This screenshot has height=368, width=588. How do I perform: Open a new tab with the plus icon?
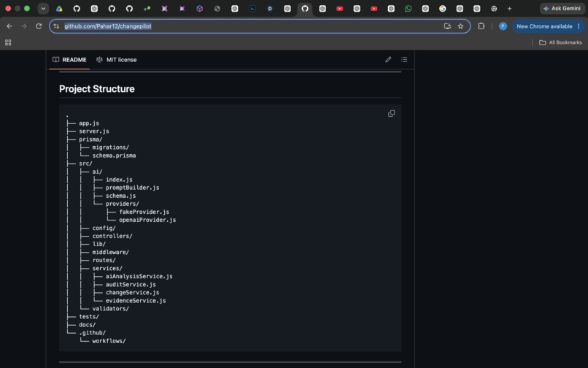(509, 8)
